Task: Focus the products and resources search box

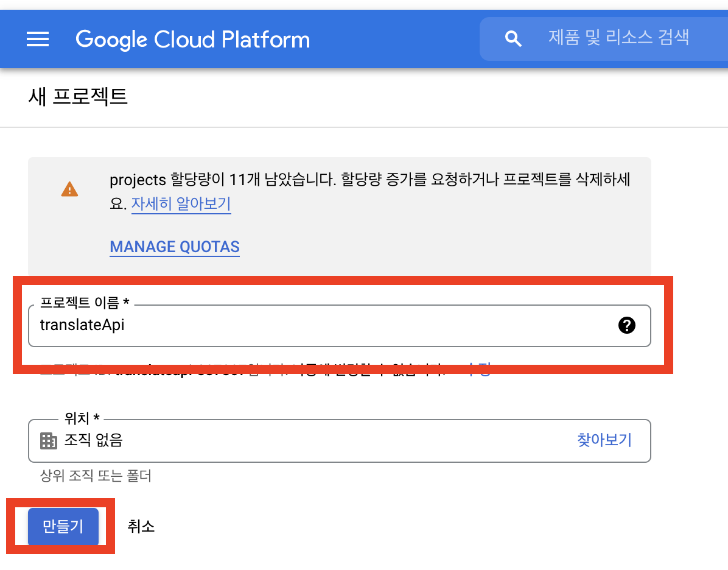Action: 604,39
